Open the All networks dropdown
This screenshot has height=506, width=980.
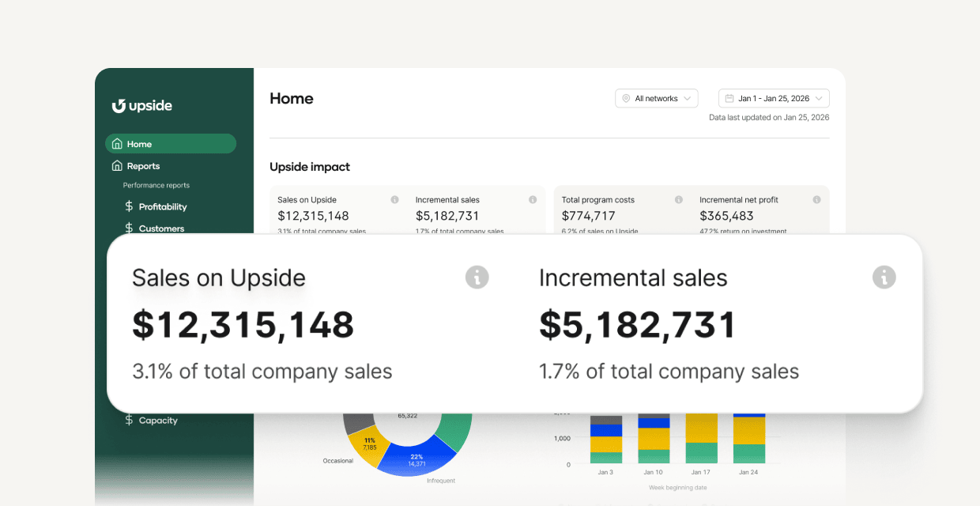coord(656,98)
